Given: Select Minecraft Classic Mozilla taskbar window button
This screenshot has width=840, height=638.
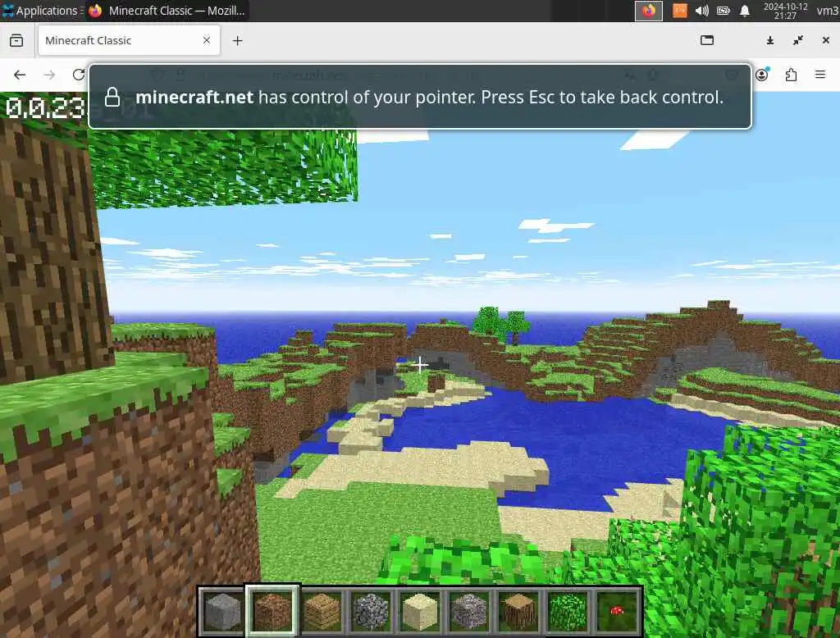Looking at the screenshot, I should (167, 10).
